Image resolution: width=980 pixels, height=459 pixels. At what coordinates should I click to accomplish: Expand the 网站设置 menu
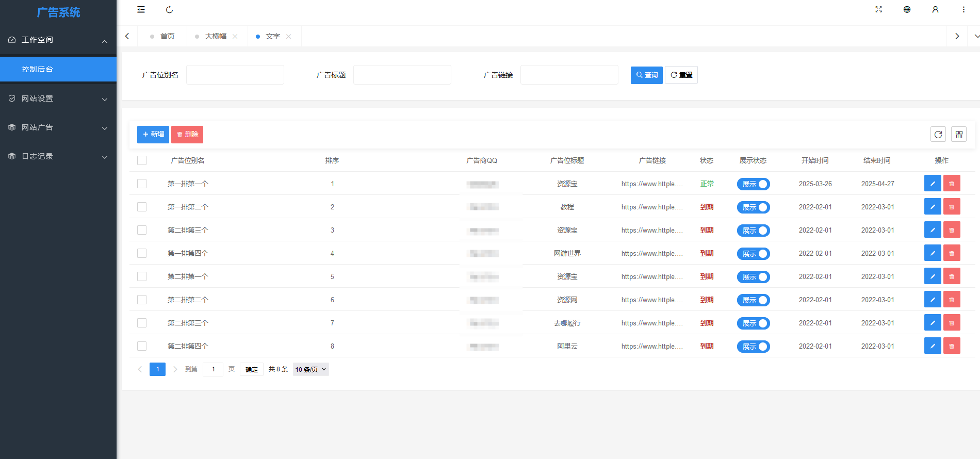tap(58, 99)
